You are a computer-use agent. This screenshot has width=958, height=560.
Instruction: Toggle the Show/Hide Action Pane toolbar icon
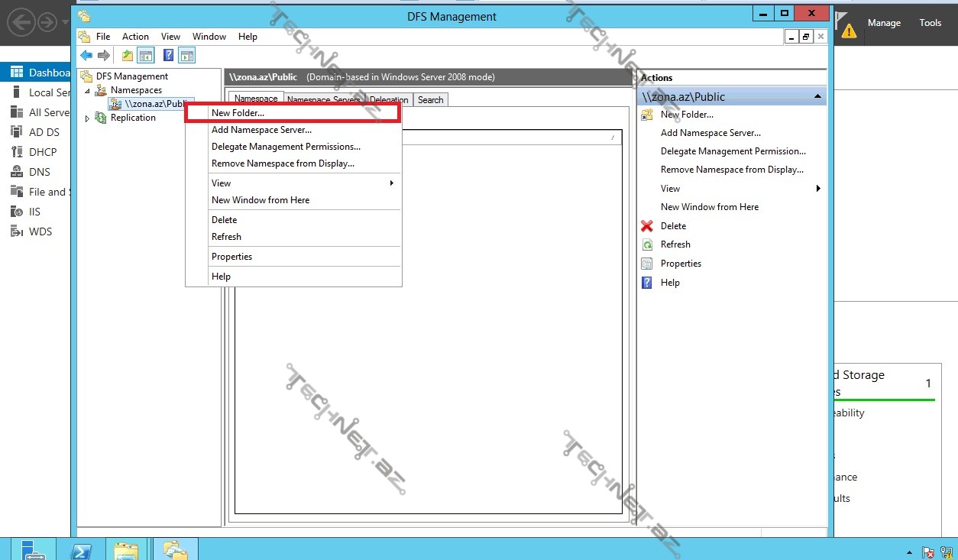[186, 55]
